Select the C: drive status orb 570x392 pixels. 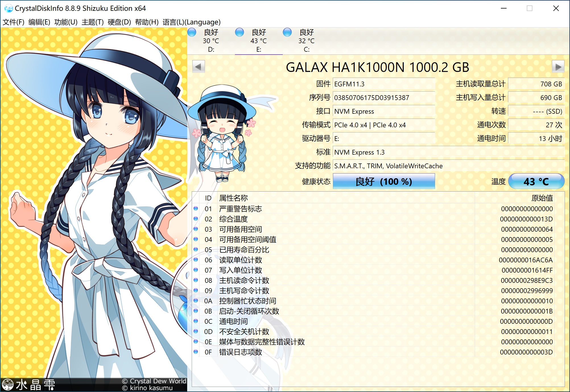pyautogui.click(x=287, y=32)
